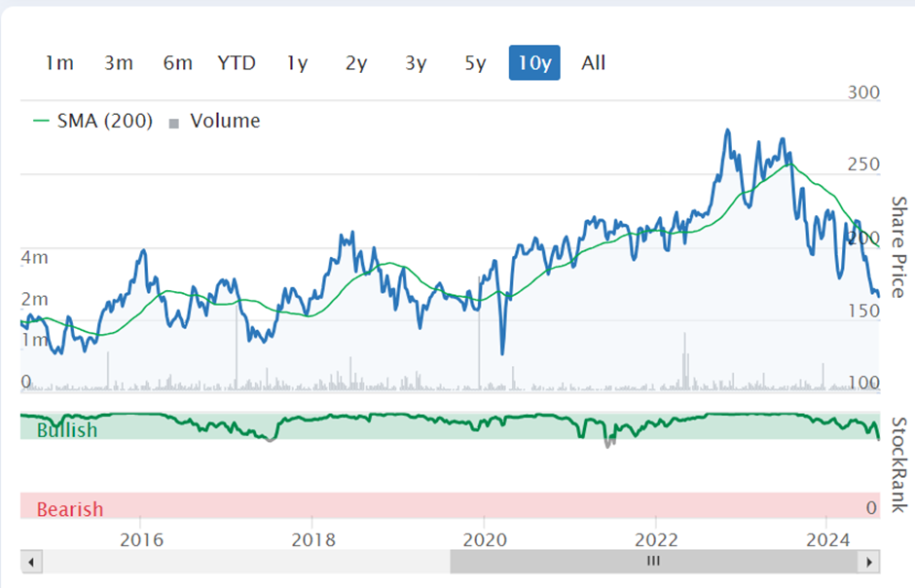This screenshot has height=588, width=915.
Task: Show All available price history
Action: [594, 62]
